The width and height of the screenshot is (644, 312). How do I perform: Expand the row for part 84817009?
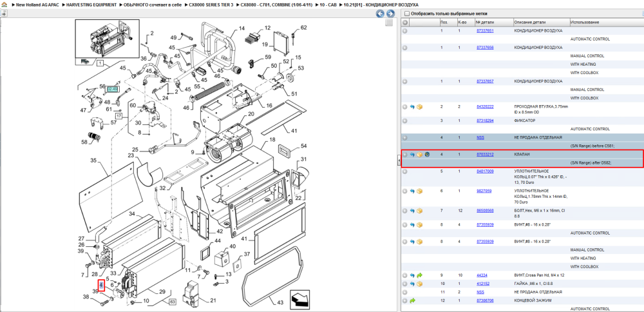pos(405,171)
